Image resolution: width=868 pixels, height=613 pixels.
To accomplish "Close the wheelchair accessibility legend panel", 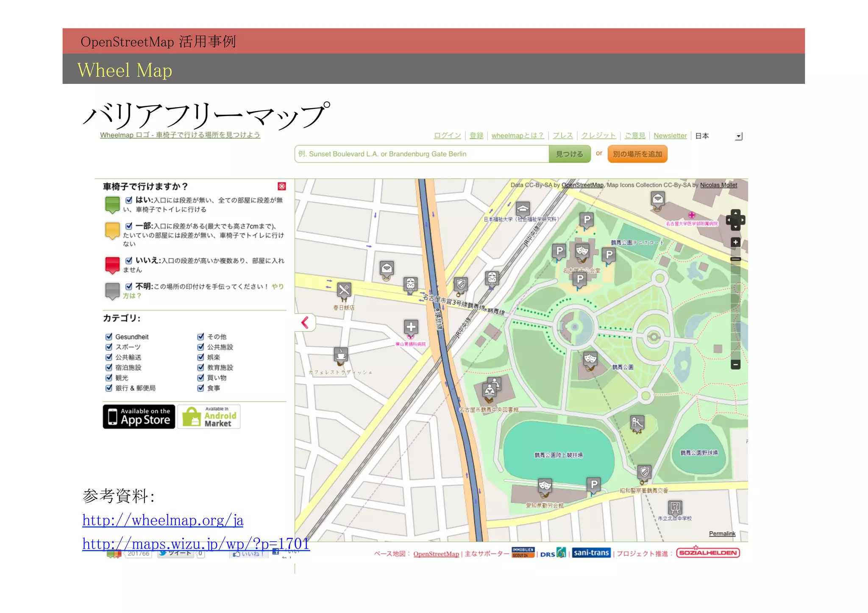I will tap(281, 186).
